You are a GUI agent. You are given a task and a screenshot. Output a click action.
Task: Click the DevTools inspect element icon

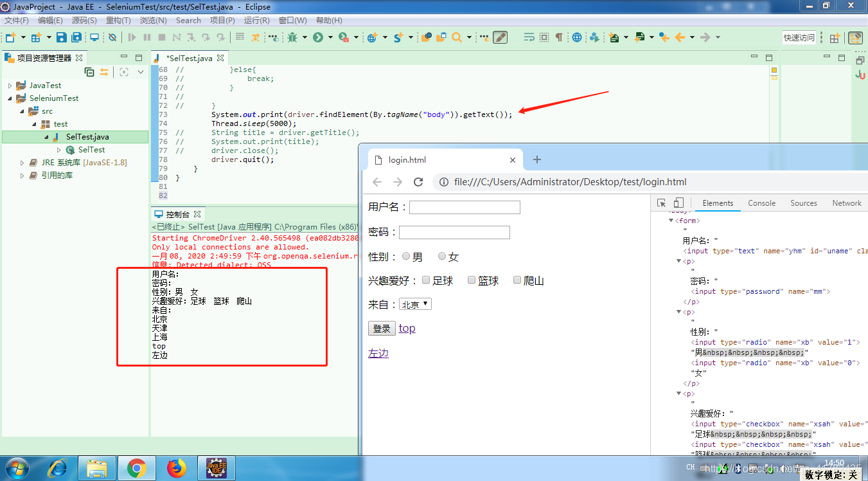[662, 203]
